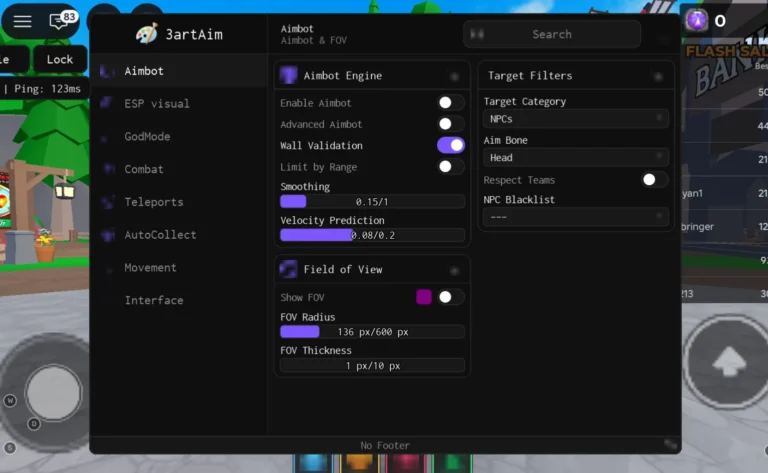768x473 pixels.
Task: Click the 3artAim palette logo
Action: (x=146, y=34)
